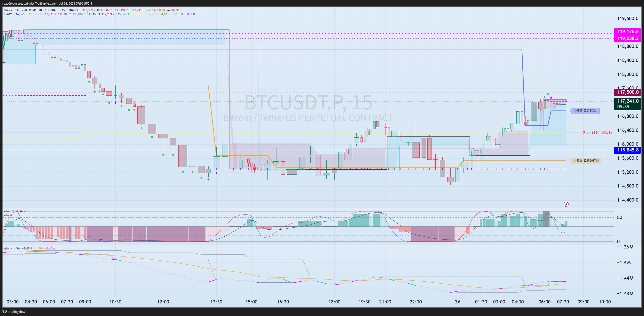Viewport: 644px width, 316px height.
Task: Click the symbol title 'Bitcoin / TetherUS PERPETUAL CONTRACT'
Action: pos(31,10)
